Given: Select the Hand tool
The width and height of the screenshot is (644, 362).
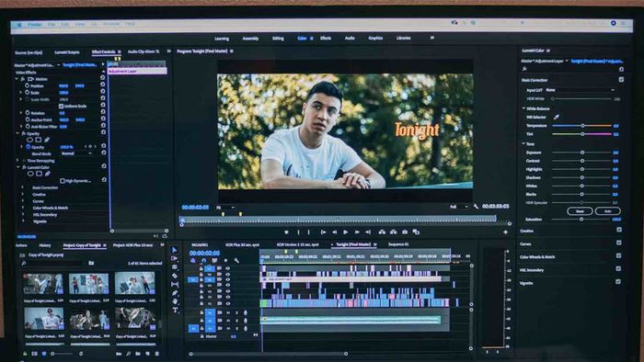Looking at the screenshot, I should point(175,301).
